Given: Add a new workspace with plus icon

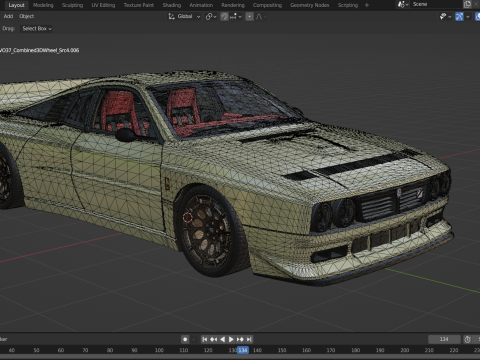Looking at the screenshot, I should [367, 5].
